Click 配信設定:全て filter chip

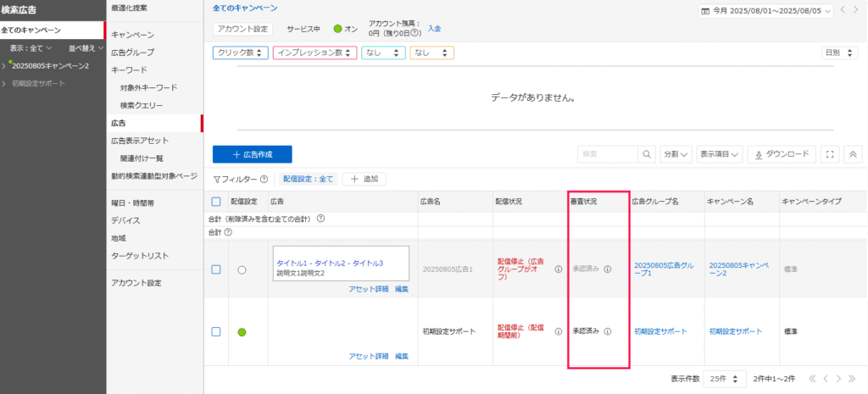(309, 179)
